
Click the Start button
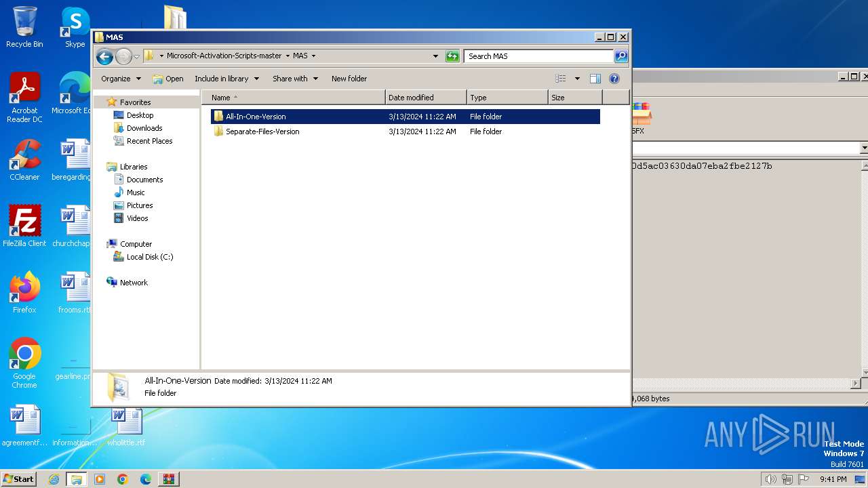pyautogui.click(x=19, y=479)
